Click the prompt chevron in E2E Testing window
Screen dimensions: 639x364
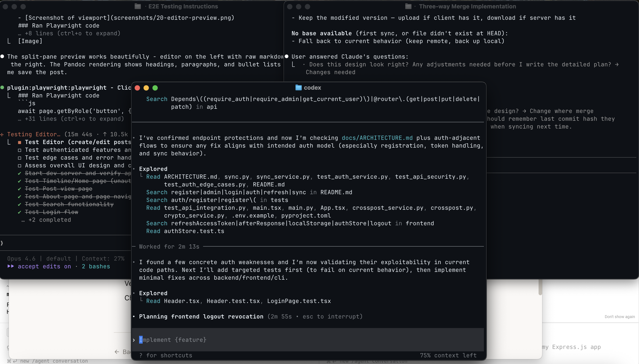[x=2, y=243]
